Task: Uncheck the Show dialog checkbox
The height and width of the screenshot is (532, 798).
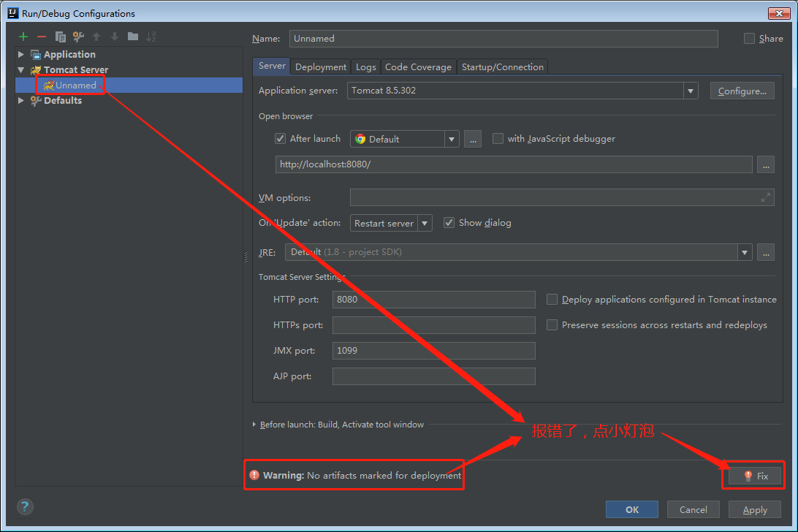Action: point(449,222)
